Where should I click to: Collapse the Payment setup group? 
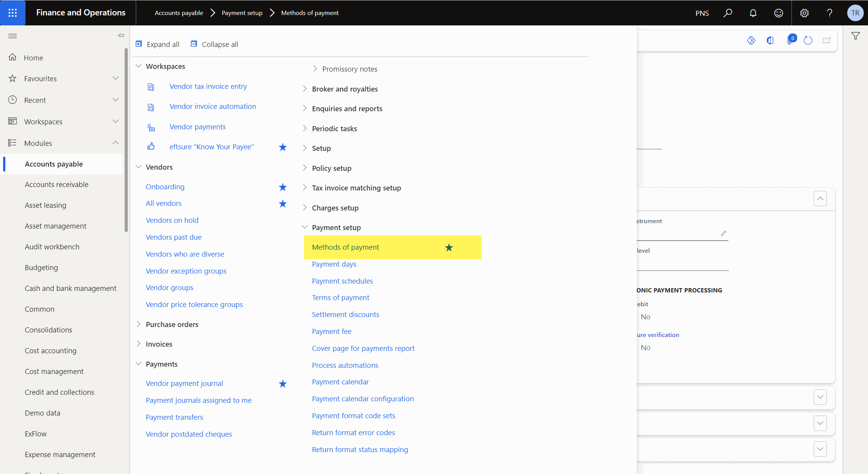click(x=305, y=227)
